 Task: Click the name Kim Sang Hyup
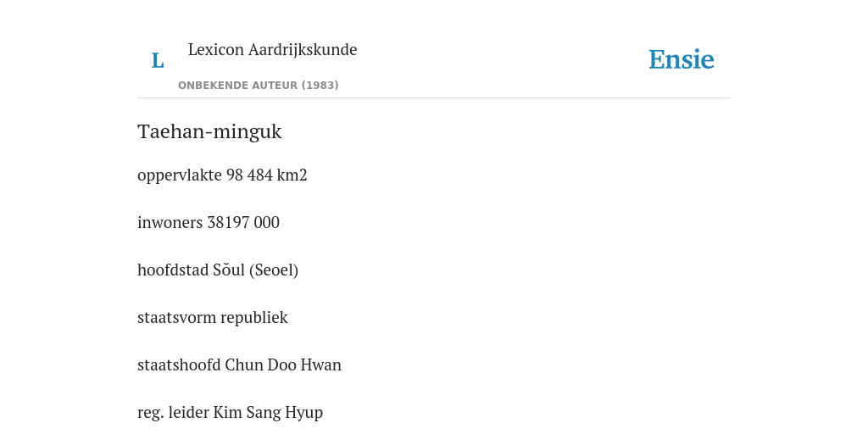(x=268, y=413)
